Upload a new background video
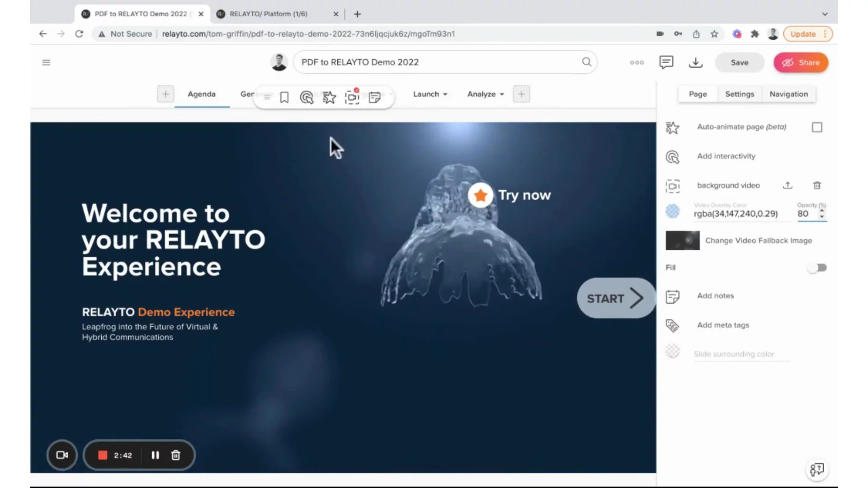Image resolution: width=868 pixels, height=488 pixels. coord(788,185)
